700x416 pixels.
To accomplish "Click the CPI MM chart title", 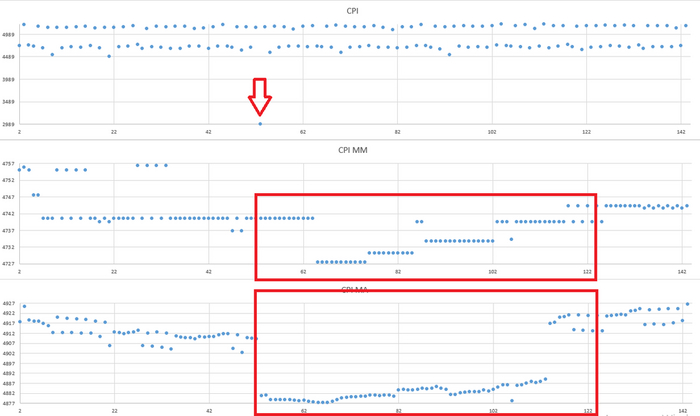I will [x=353, y=150].
